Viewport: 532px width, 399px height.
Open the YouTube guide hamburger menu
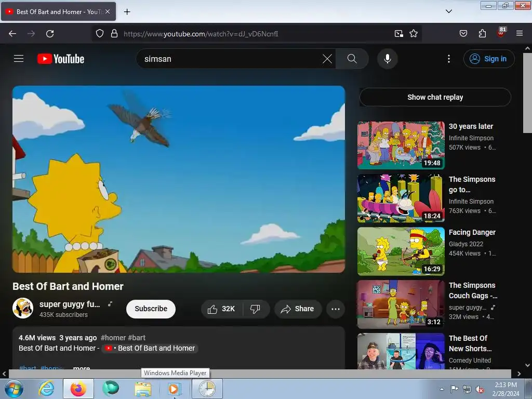tap(19, 59)
